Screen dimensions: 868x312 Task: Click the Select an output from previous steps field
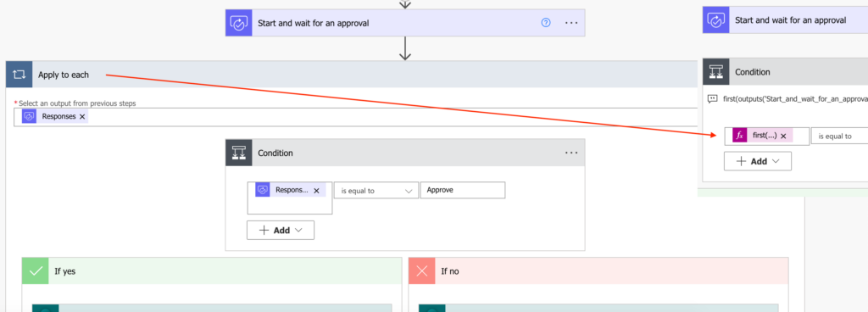(x=355, y=117)
